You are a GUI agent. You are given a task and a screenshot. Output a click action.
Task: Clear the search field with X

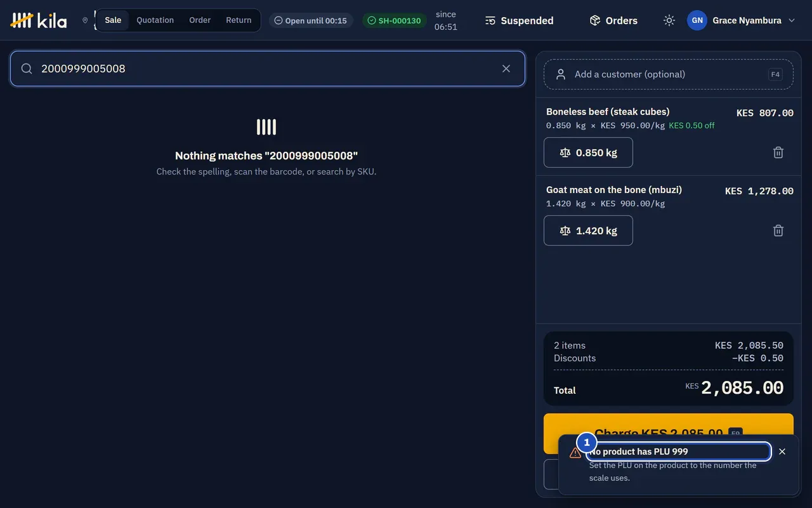506,69
